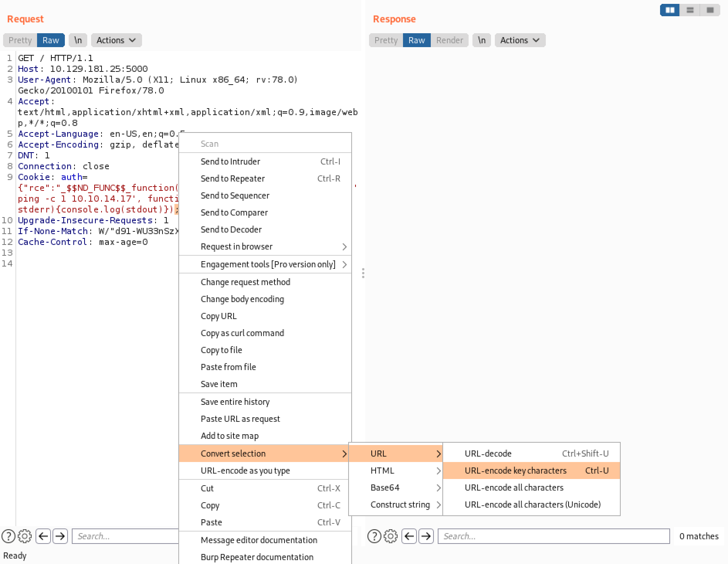Select URL-encode key characters
728x564 pixels.
click(x=532, y=471)
